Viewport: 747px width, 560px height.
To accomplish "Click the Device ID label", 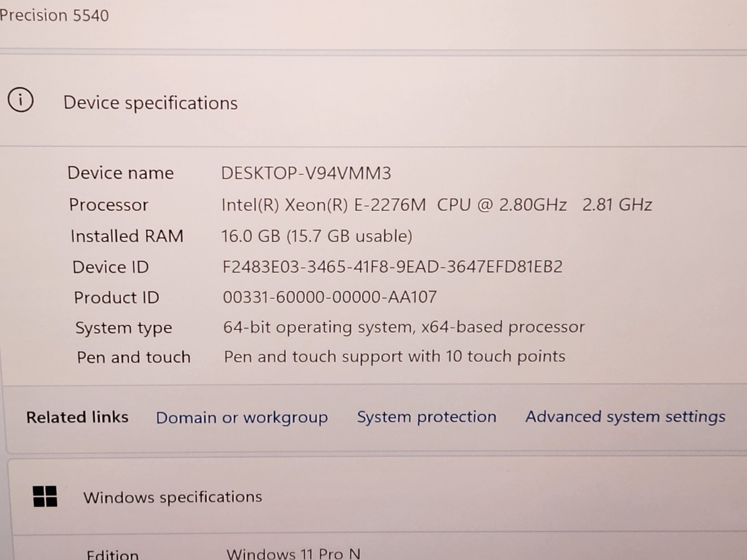I will tap(111, 267).
